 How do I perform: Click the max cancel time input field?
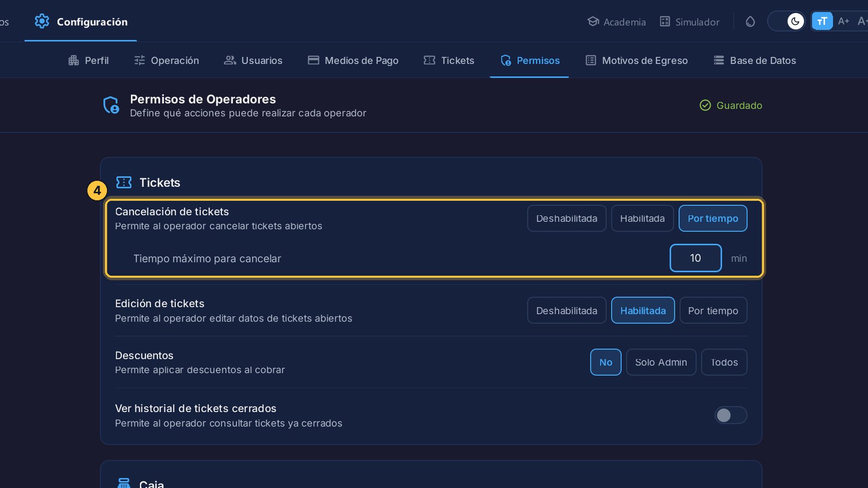[695, 258]
